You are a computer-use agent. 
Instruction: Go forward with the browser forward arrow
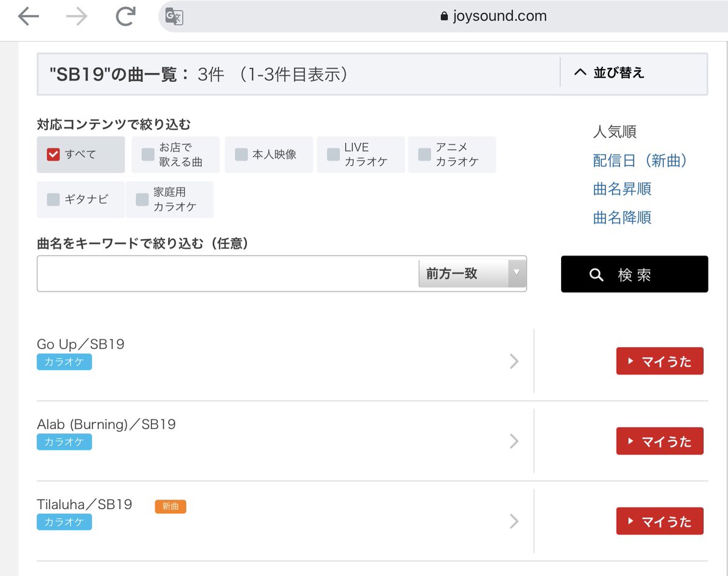[76, 16]
